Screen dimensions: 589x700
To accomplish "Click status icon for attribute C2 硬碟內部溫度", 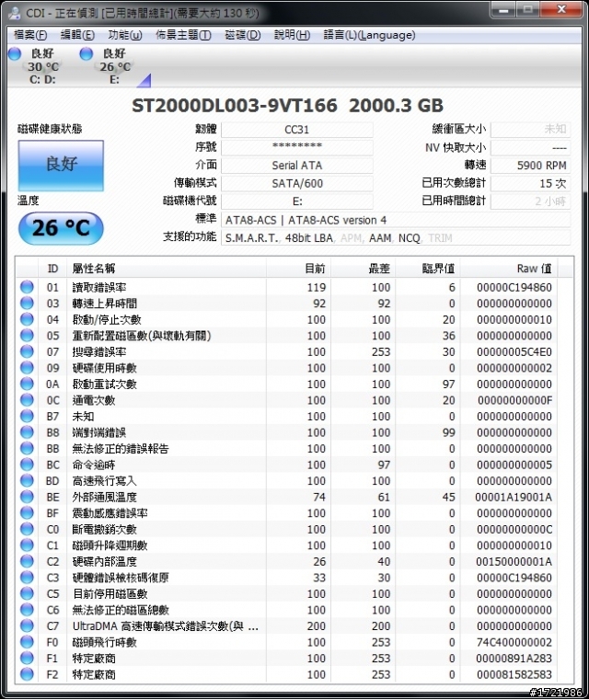I will (x=27, y=561).
